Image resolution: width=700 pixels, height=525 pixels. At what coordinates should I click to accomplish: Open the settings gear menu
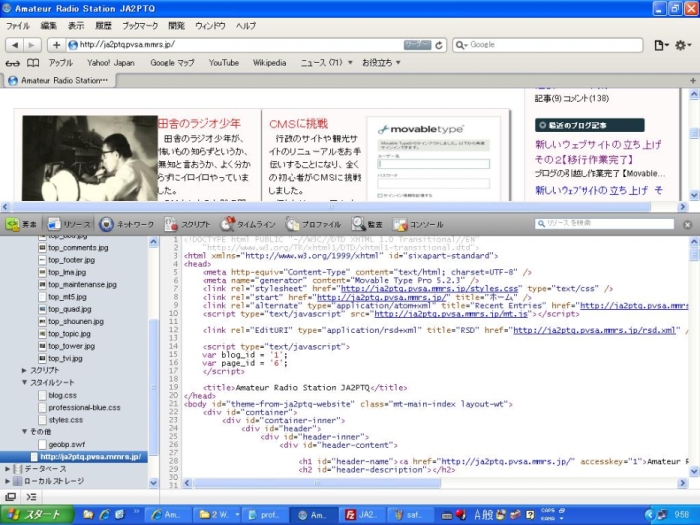[x=683, y=45]
